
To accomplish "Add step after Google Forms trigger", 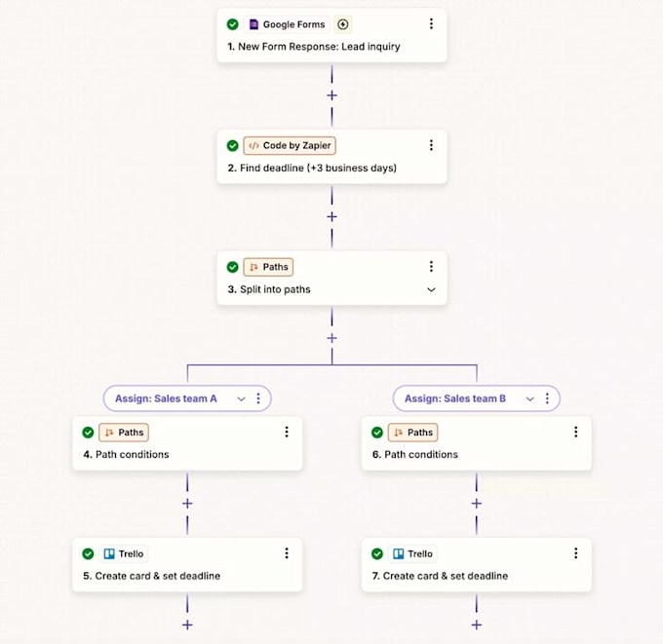I will 331,95.
